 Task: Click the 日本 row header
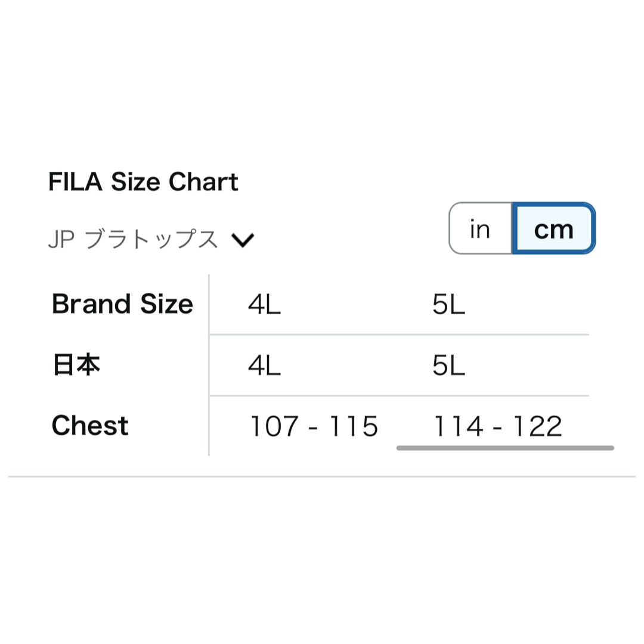pyautogui.click(x=76, y=365)
